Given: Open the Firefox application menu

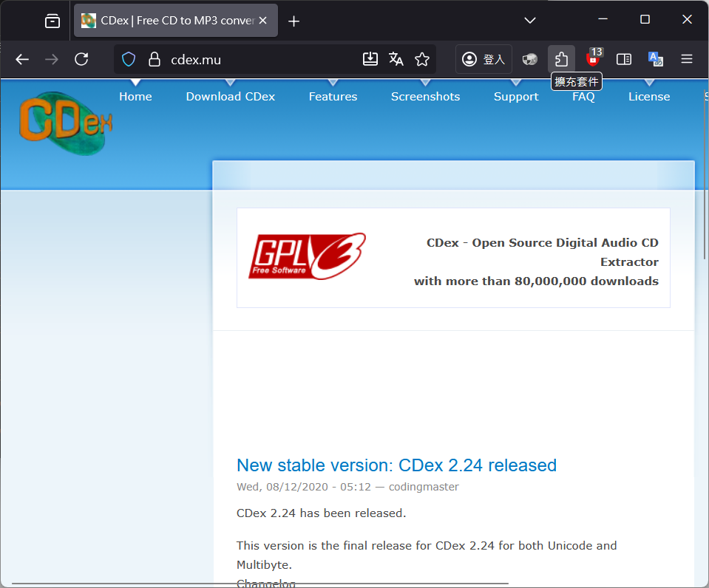Looking at the screenshot, I should 687,59.
